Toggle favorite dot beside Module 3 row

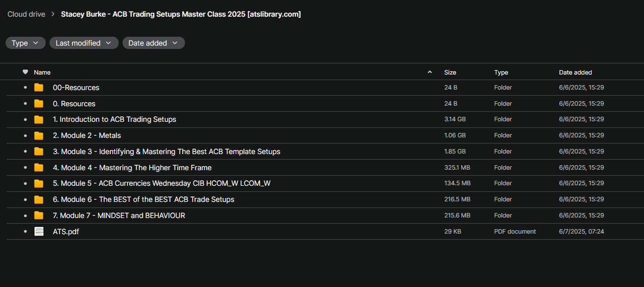click(x=25, y=151)
